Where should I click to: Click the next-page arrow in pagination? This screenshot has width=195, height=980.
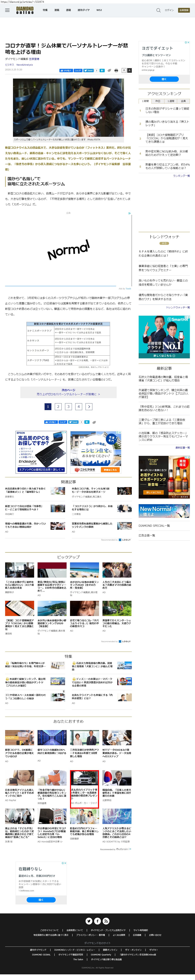[89, 406]
